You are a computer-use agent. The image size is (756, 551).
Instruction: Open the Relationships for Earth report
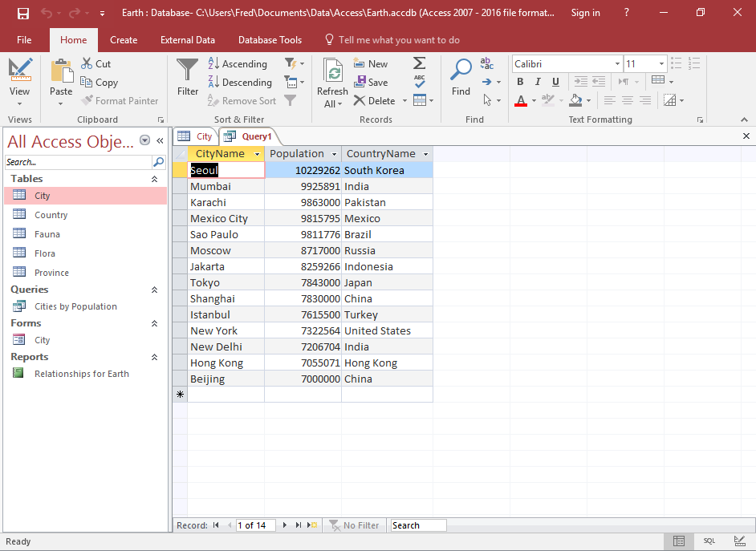point(81,374)
